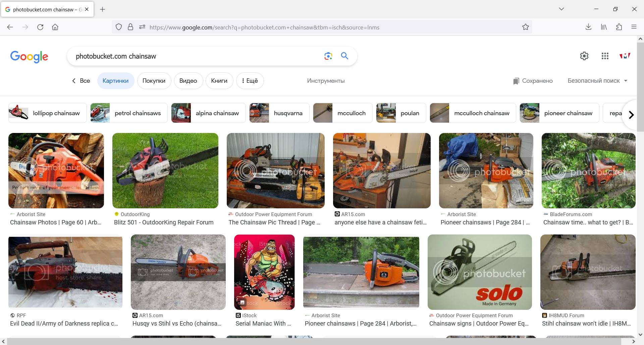Image resolution: width=644 pixels, height=345 pixels.
Task: Select the alpina chainsaw chip
Action: click(x=208, y=113)
